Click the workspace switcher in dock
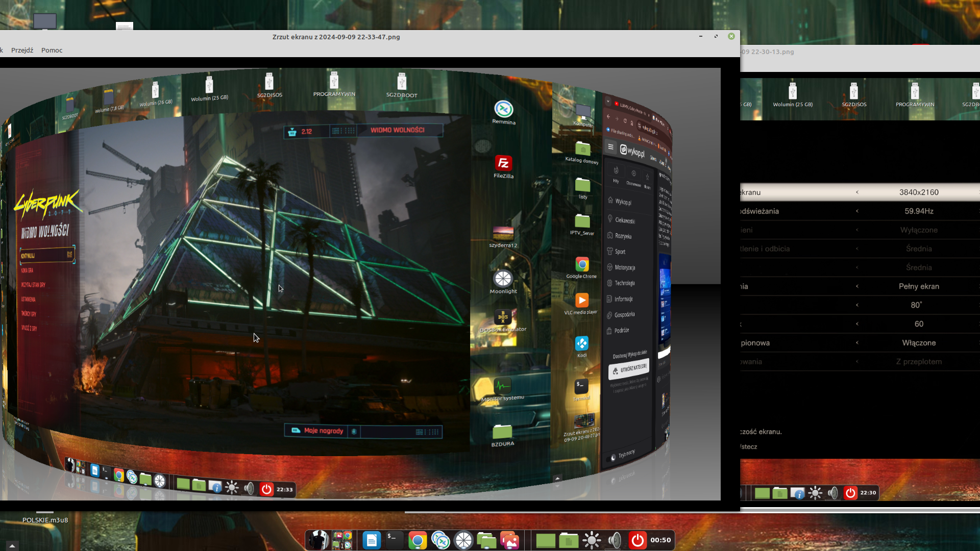Image resolution: width=980 pixels, height=551 pixels. (x=342, y=540)
